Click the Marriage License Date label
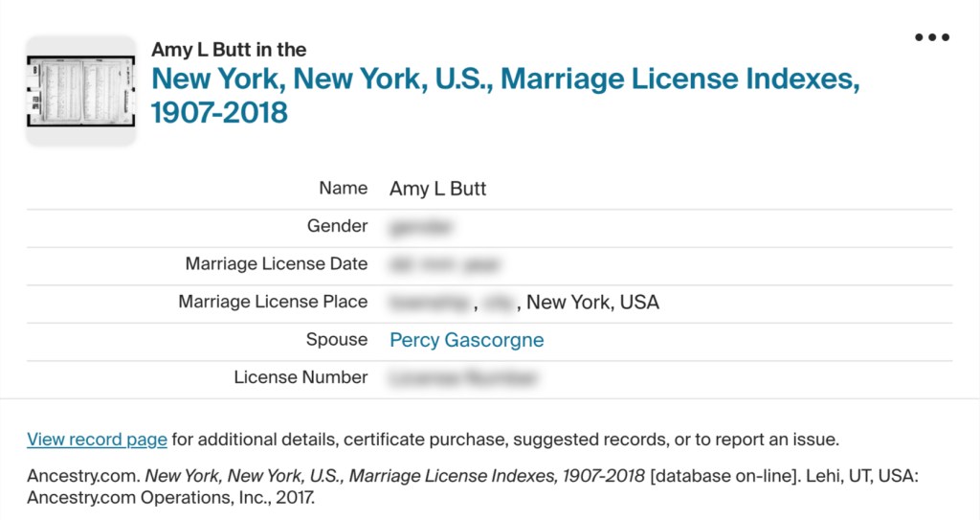This screenshot has width=980, height=520. (276, 263)
